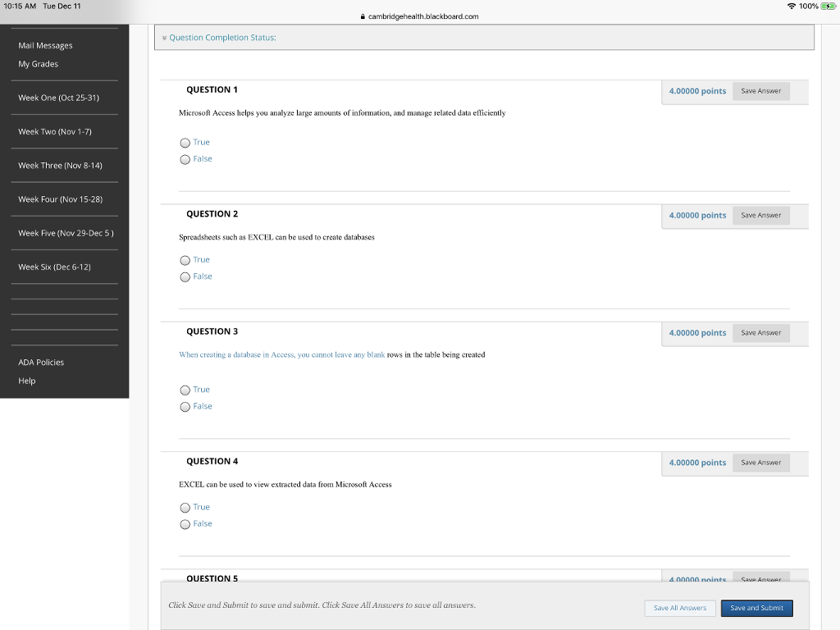The width and height of the screenshot is (840, 630).
Task: Open Week Four (Nov 15-28)
Action: click(60, 199)
